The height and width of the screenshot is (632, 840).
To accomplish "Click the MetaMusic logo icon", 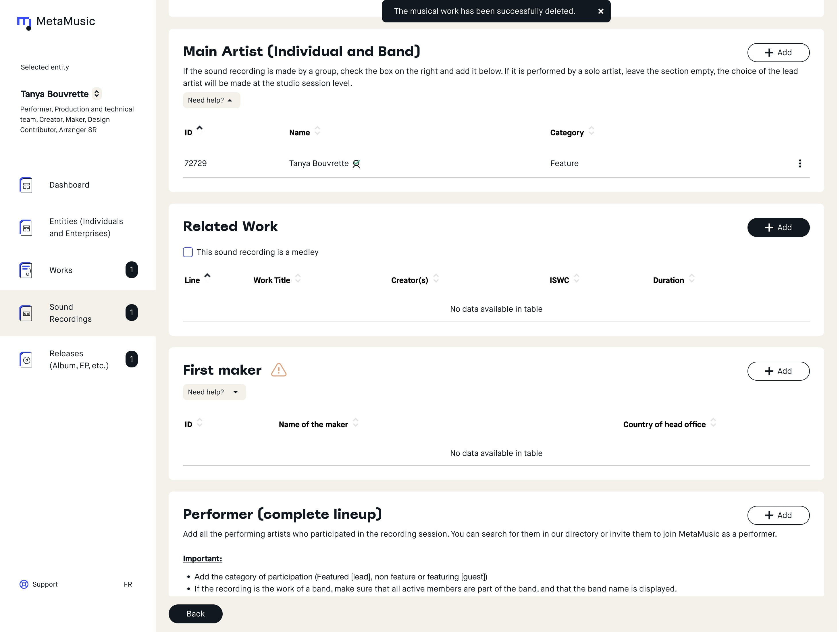I will click(24, 22).
